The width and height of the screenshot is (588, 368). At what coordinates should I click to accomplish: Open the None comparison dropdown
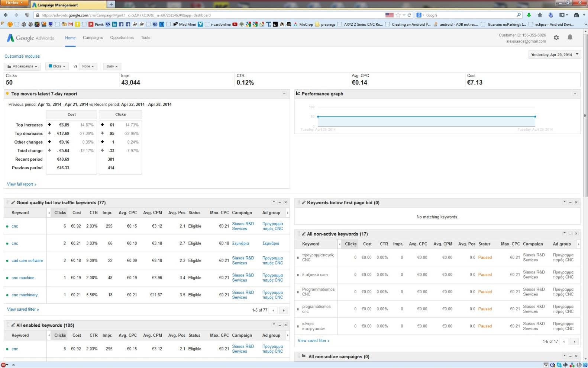pos(88,66)
